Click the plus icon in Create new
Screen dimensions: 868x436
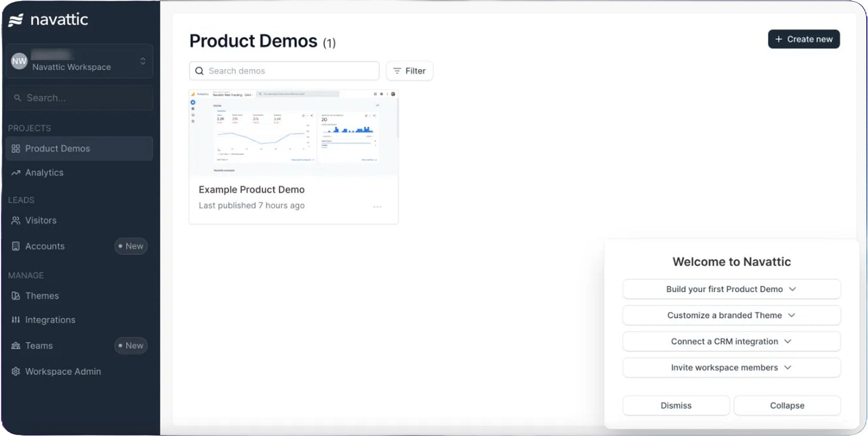coord(779,39)
